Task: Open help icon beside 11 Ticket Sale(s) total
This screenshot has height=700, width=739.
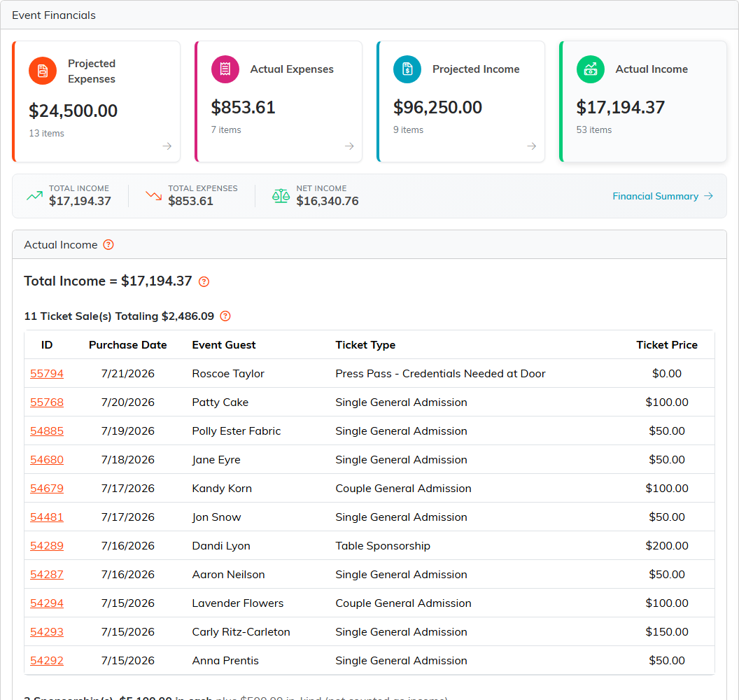Action: point(225,316)
